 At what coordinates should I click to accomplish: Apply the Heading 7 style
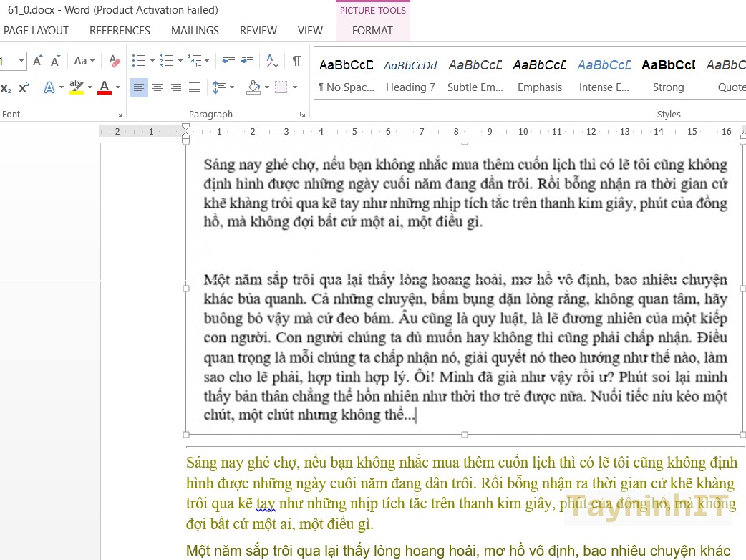410,74
